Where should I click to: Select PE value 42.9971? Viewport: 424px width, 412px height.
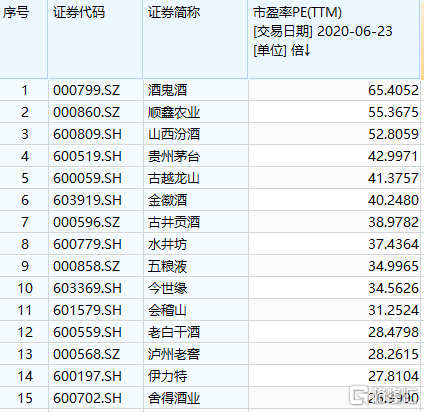[x=393, y=156]
